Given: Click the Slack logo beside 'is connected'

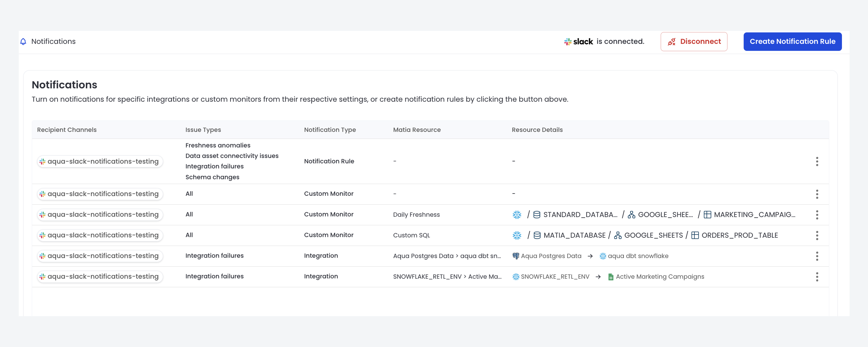Looking at the screenshot, I should tap(568, 41).
